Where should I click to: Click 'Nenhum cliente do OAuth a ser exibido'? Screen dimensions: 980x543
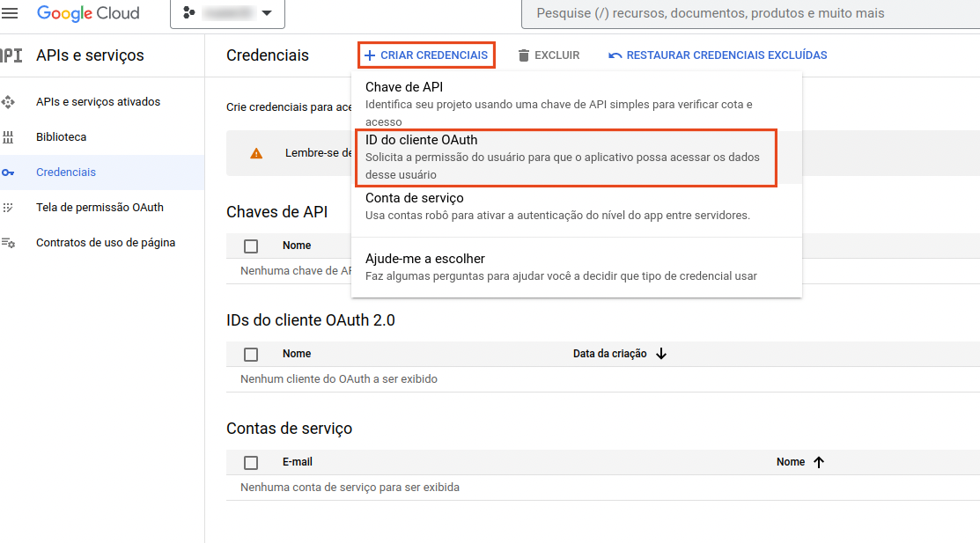[339, 378]
